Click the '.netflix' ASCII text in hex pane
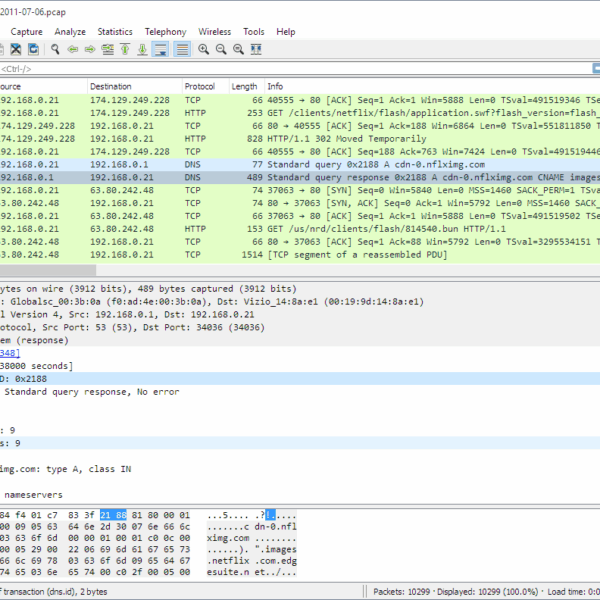 coord(228,561)
